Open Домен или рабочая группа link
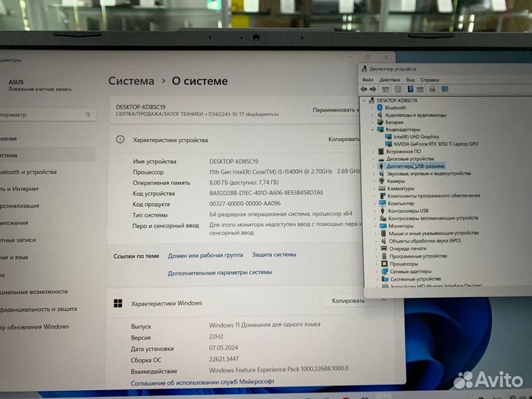 click(x=205, y=255)
